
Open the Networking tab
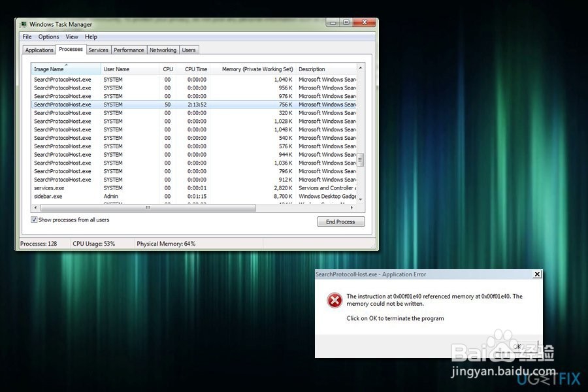pos(163,50)
